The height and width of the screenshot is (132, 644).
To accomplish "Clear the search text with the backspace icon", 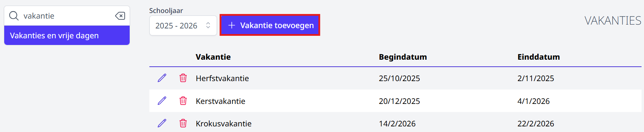I will coord(120,16).
